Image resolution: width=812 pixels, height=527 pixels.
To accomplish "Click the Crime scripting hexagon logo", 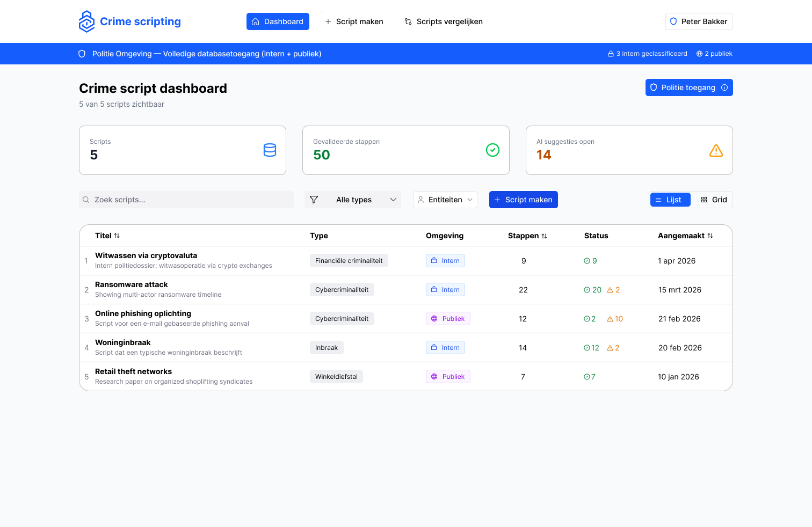I will pos(86,21).
